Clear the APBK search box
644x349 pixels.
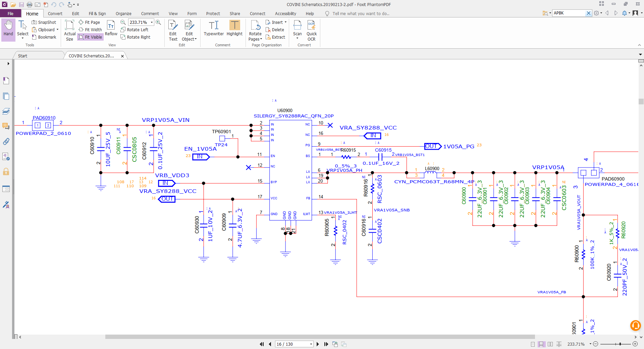[588, 13]
